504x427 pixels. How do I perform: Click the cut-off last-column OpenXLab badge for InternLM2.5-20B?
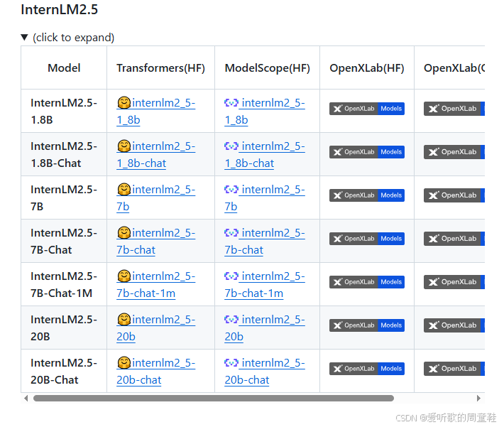pyautogui.click(x=454, y=325)
